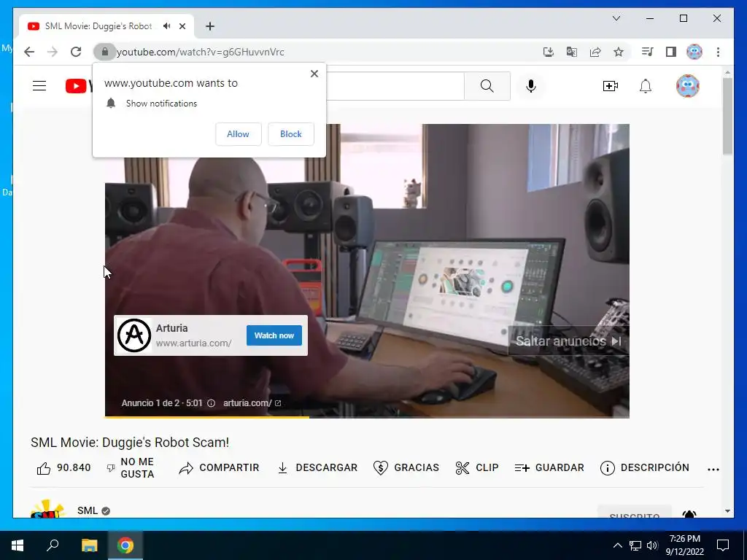This screenshot has height=560, width=747.
Task: Open Windows taskbar search
Action: pos(53,545)
